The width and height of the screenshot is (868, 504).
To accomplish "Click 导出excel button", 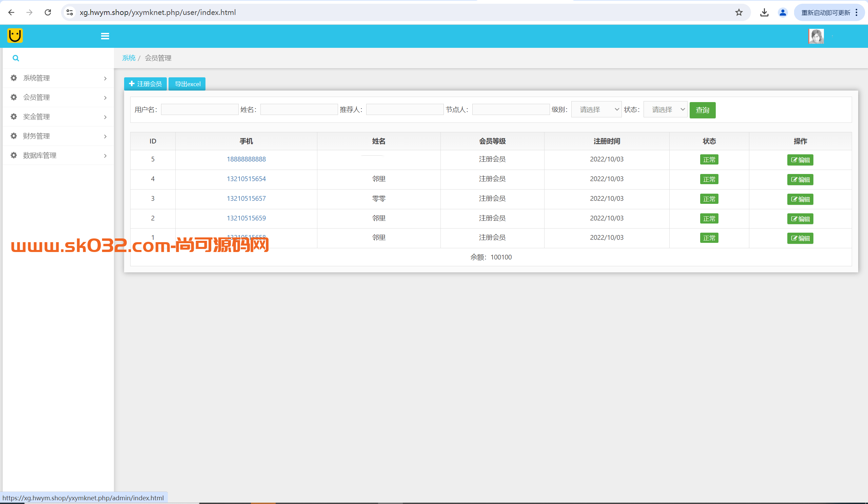I will 187,84.
